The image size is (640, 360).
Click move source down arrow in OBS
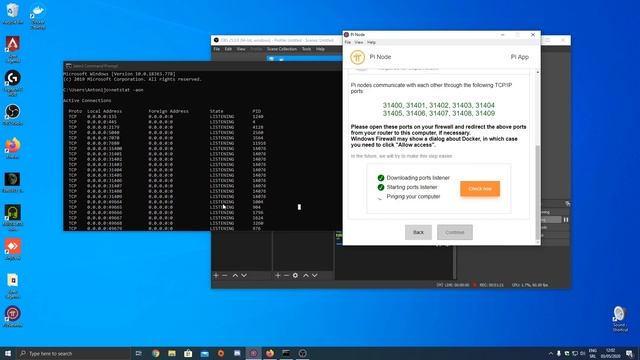pyautogui.click(x=314, y=276)
